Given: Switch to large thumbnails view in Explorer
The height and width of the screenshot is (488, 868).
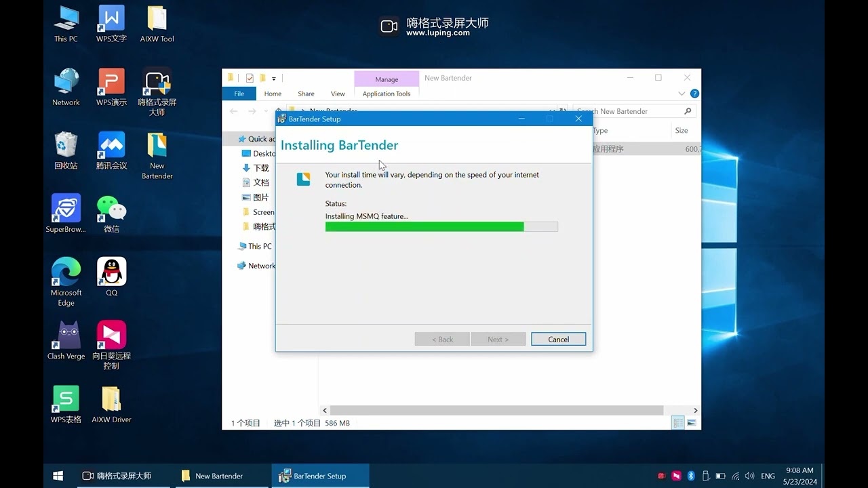Looking at the screenshot, I should tap(692, 423).
